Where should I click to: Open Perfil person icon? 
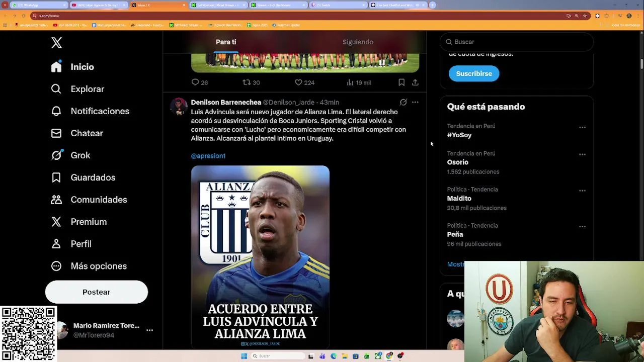(x=56, y=244)
